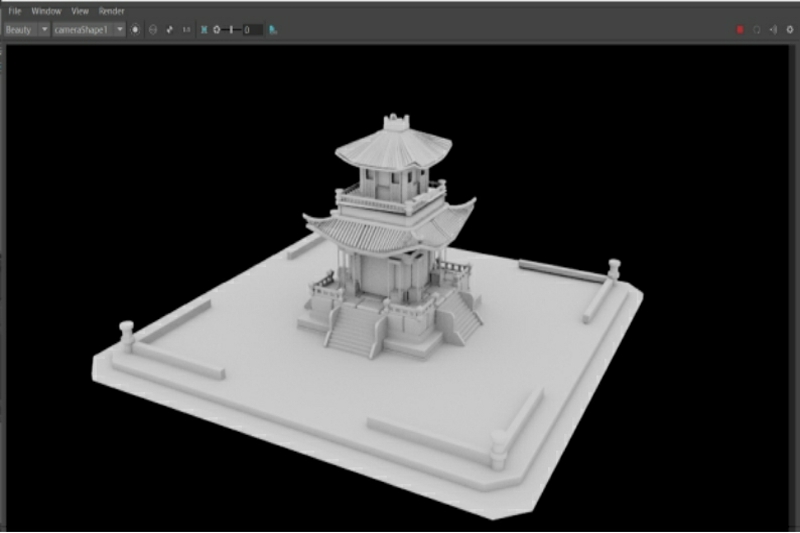Adjust the exposure slider
The width and height of the screenshot is (800, 533).
(x=231, y=30)
